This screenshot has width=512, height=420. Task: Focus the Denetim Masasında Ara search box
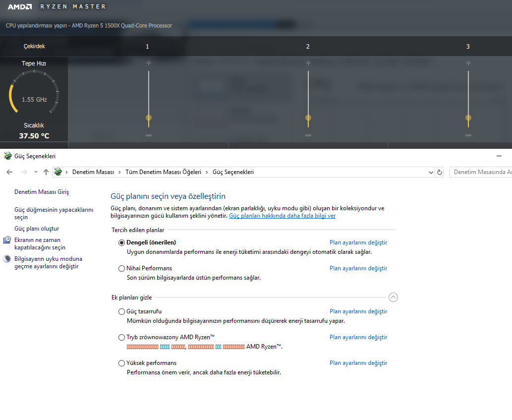tap(481, 172)
